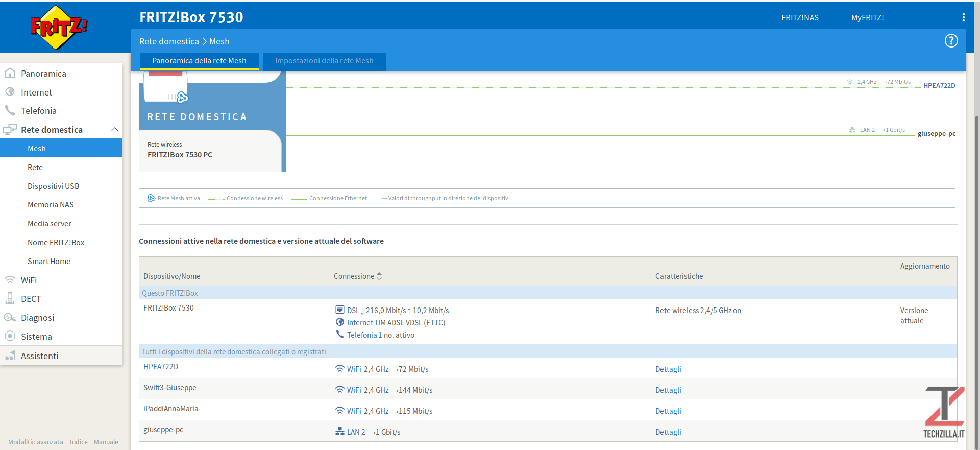Click the Rete Mesh attiva legend icon
Viewport: 980px width, 450px height.
pos(151,198)
